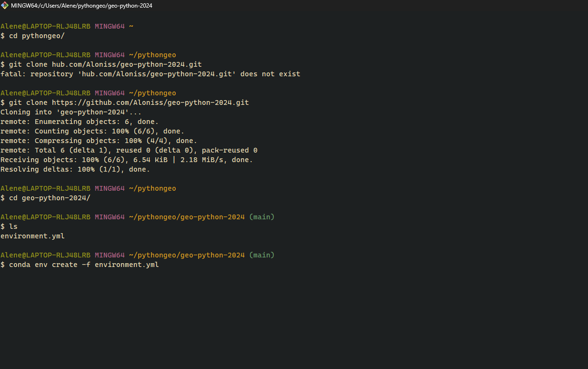Click the Git Bash icon in title bar
588x369 pixels.
pos(5,6)
